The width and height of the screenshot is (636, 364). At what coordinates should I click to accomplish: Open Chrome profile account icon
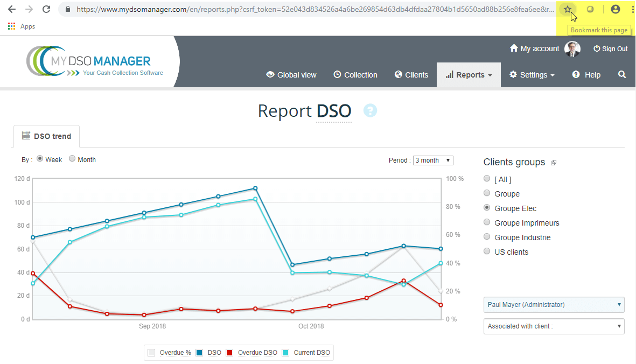616,9
